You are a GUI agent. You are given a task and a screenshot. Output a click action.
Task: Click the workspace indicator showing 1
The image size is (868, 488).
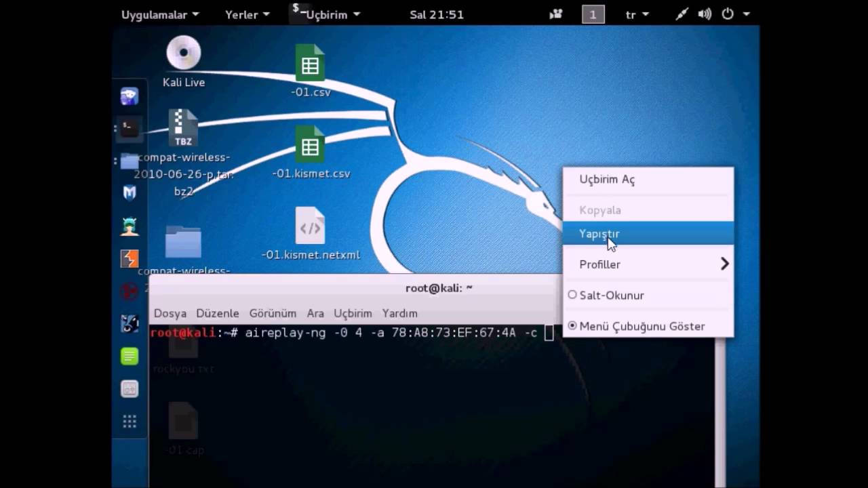point(593,14)
